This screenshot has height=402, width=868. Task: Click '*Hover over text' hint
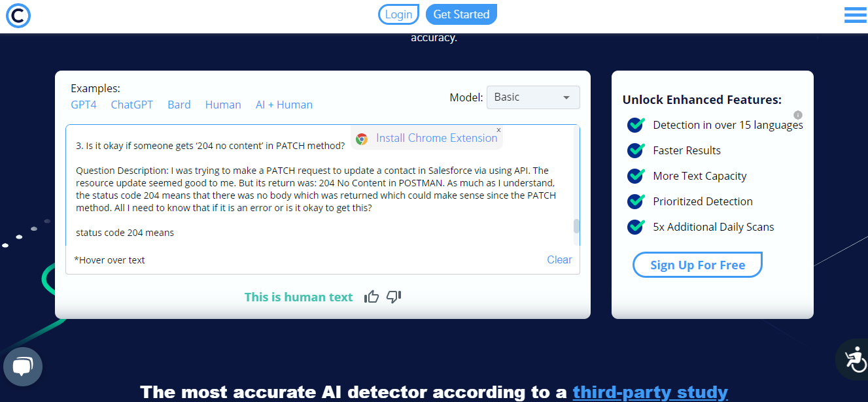tap(109, 260)
